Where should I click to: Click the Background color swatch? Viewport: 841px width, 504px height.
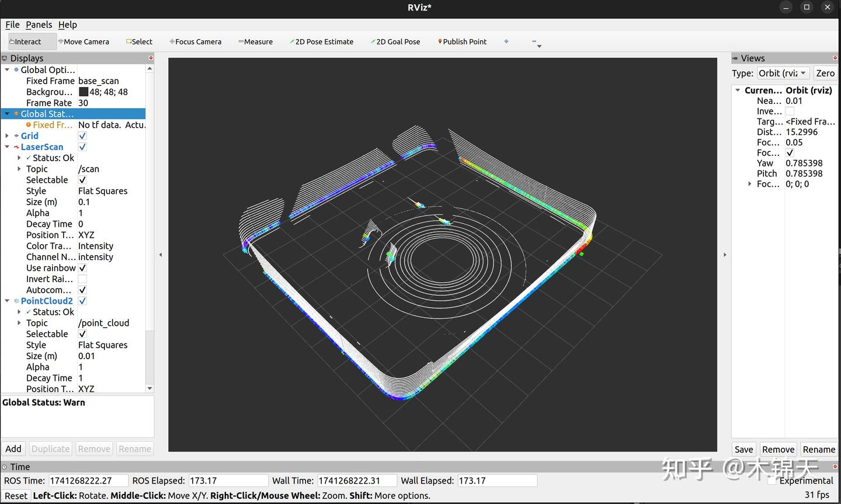click(x=84, y=92)
